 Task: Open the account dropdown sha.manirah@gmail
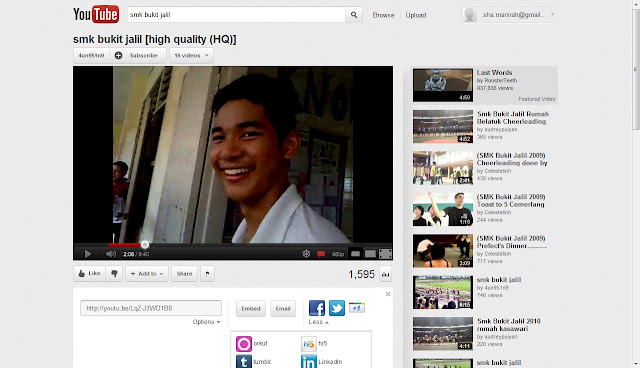pos(509,15)
